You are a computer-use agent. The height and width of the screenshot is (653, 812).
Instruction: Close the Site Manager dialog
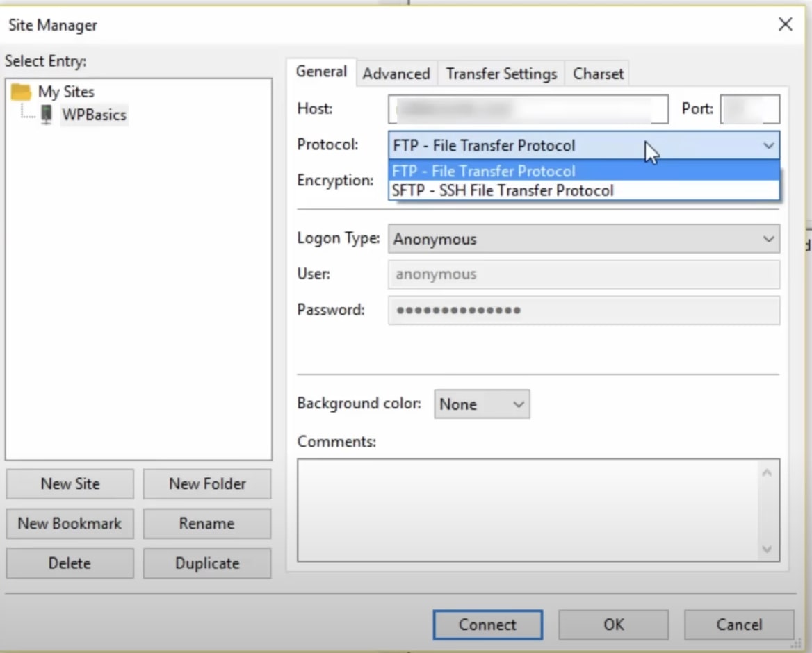click(785, 24)
